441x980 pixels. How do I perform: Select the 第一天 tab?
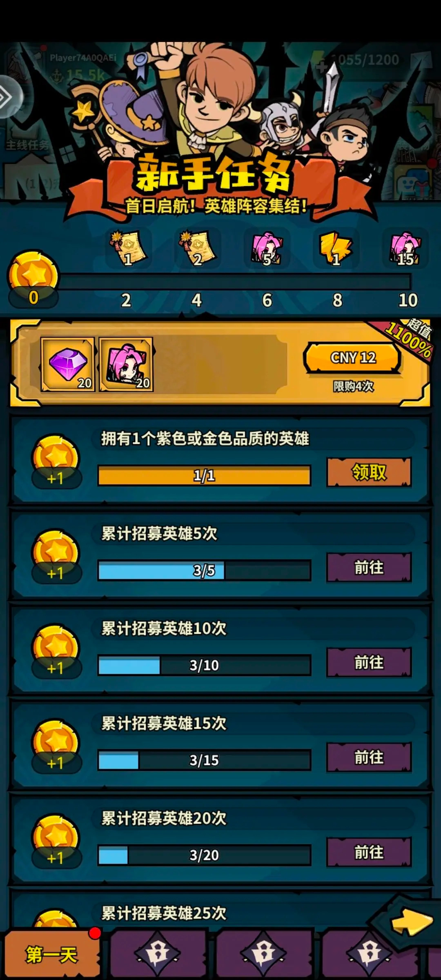[52, 955]
